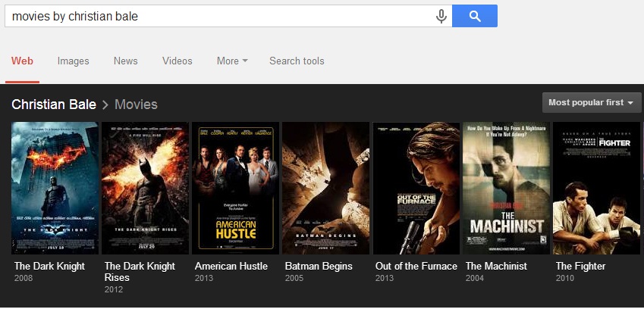
Task: Click the Movies breadcrumb label
Action: pyautogui.click(x=136, y=105)
